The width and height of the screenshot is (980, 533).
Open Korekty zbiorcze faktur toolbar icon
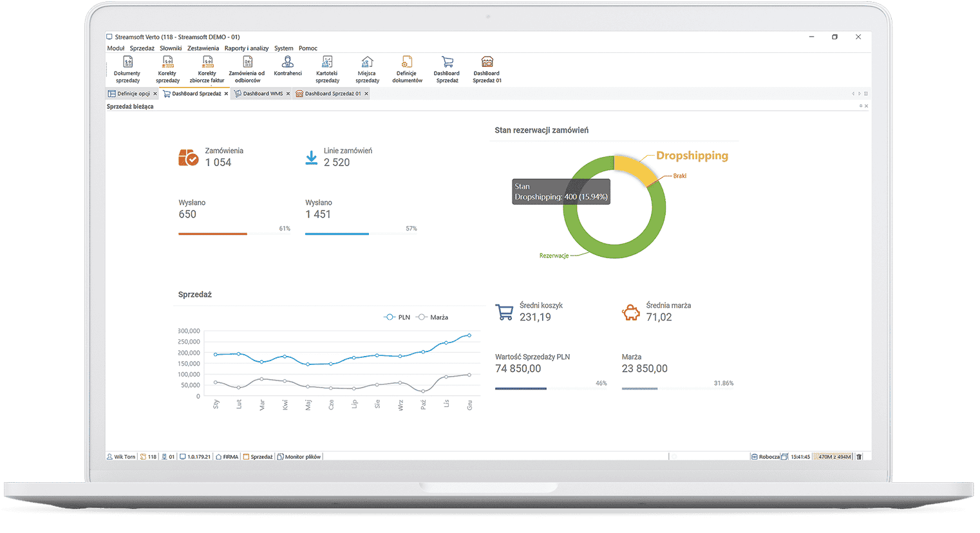(207, 70)
